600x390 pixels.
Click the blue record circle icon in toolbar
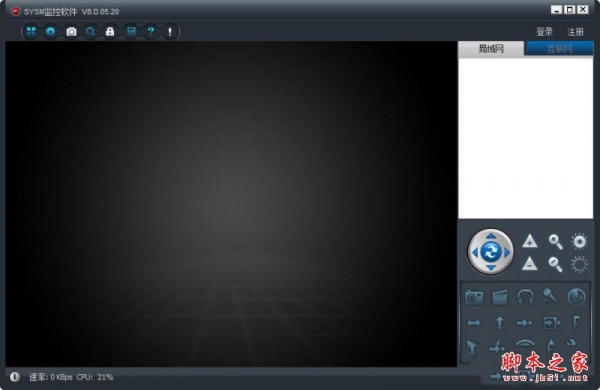pyautogui.click(x=51, y=31)
